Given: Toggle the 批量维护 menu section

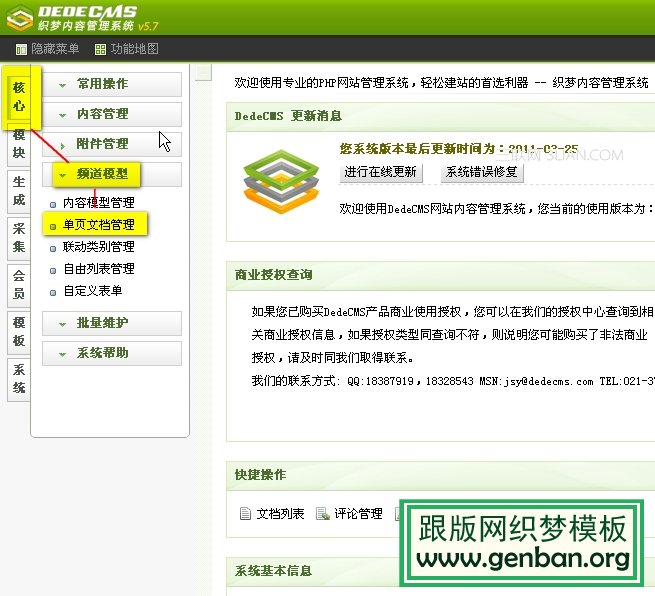Looking at the screenshot, I should [x=112, y=323].
